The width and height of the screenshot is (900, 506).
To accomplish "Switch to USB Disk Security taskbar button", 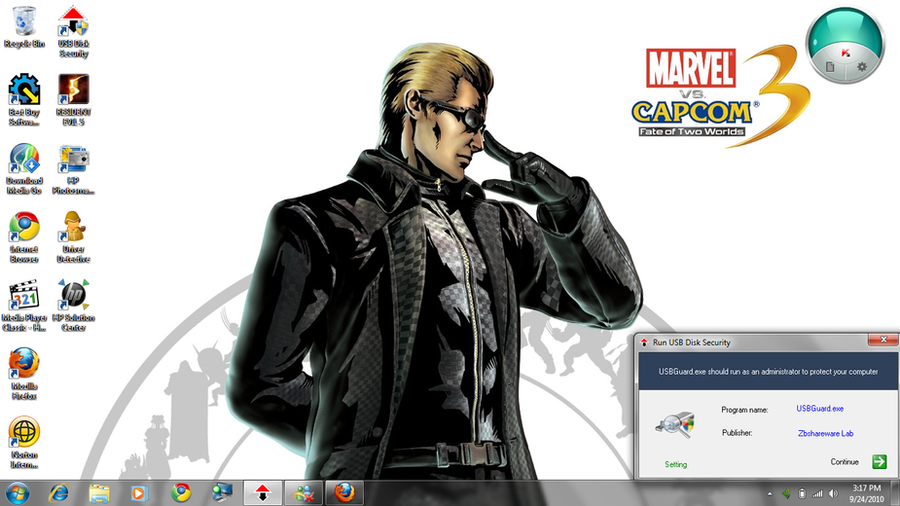I will point(263,493).
